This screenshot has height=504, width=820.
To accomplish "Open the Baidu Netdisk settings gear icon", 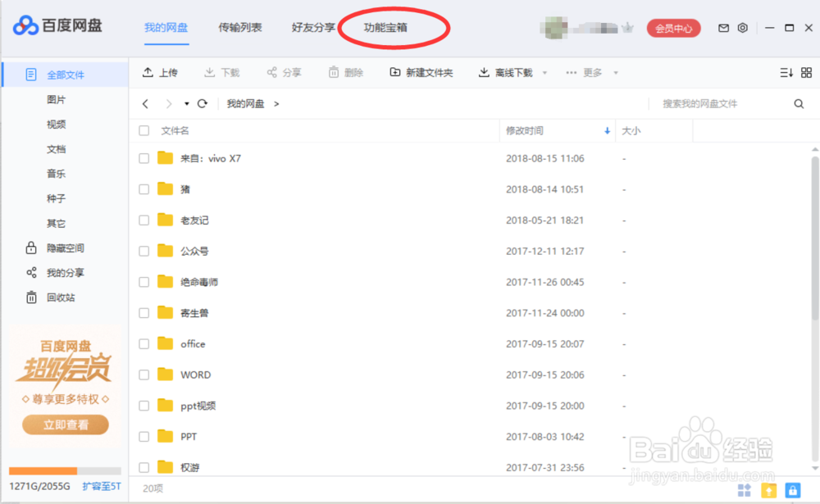I will click(x=742, y=27).
